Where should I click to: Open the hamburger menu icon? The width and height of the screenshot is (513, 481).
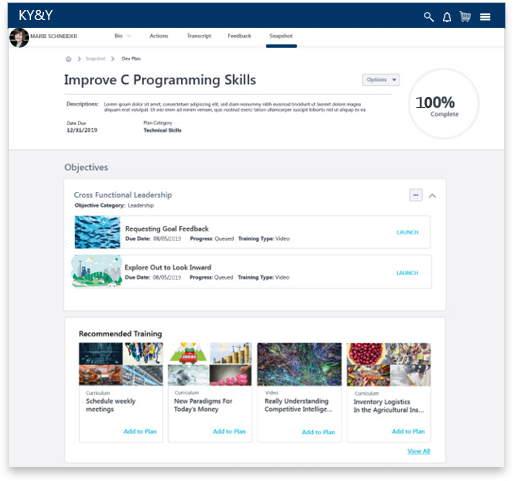click(485, 17)
